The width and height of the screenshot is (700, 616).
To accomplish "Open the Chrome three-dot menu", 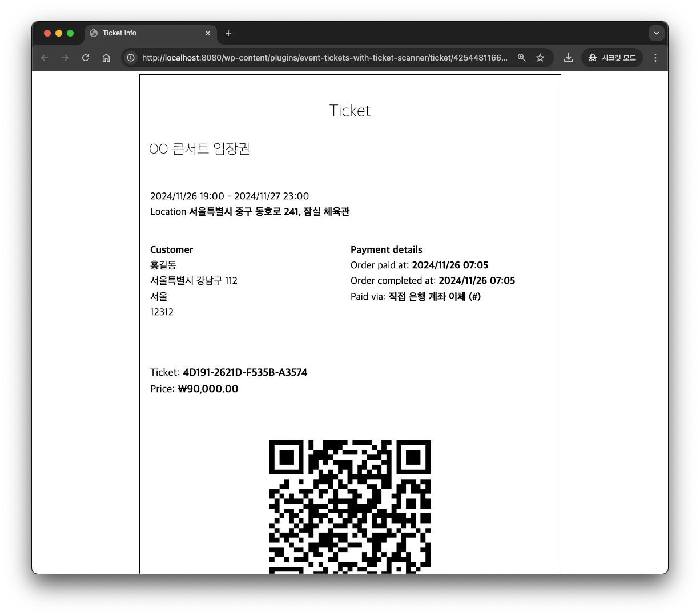I will click(655, 58).
